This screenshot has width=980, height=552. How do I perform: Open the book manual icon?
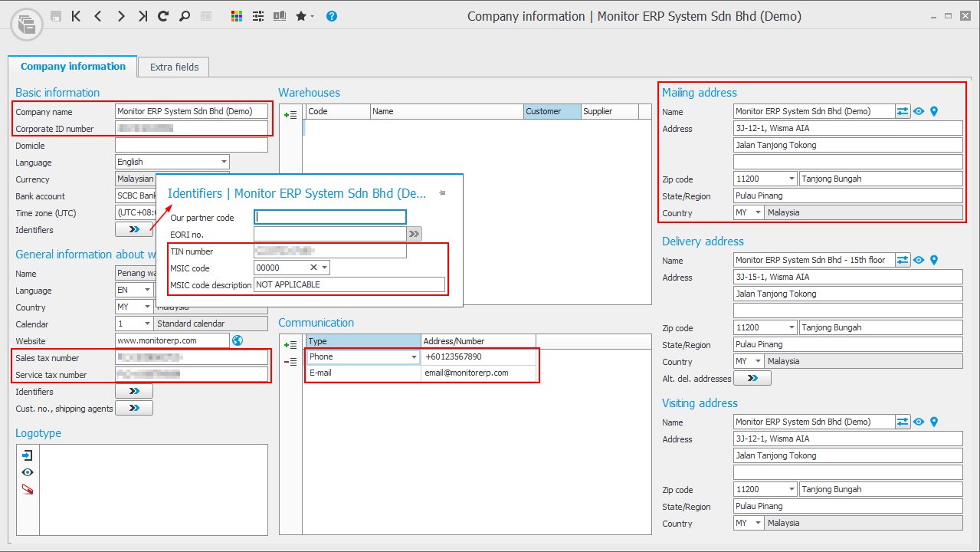280,16
